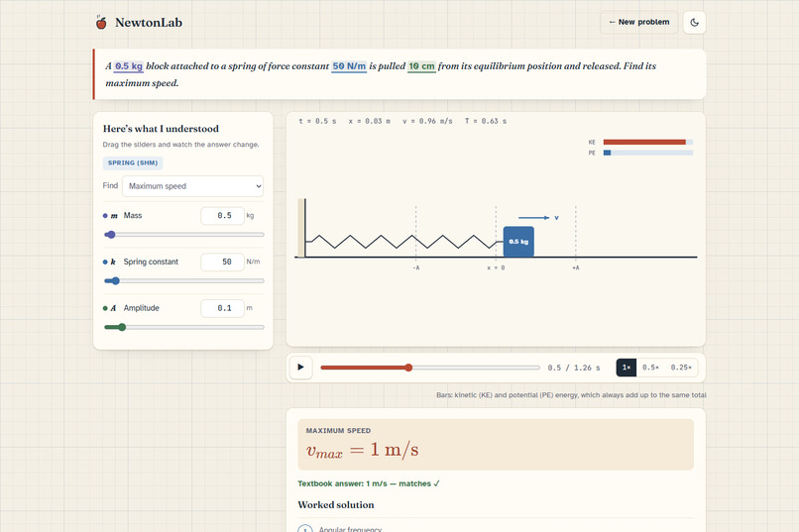Image resolution: width=799 pixels, height=532 pixels.
Task: Click the Spring constant slider handle
Action: pos(115,281)
